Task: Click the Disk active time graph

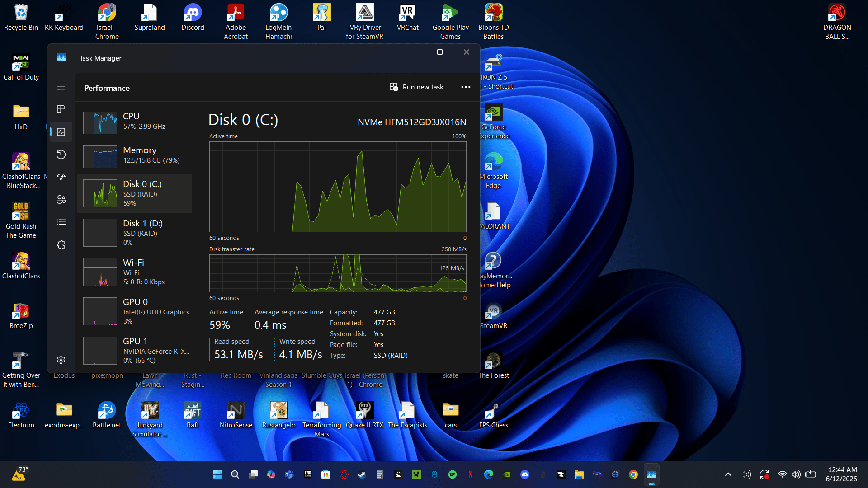Action: [x=338, y=187]
